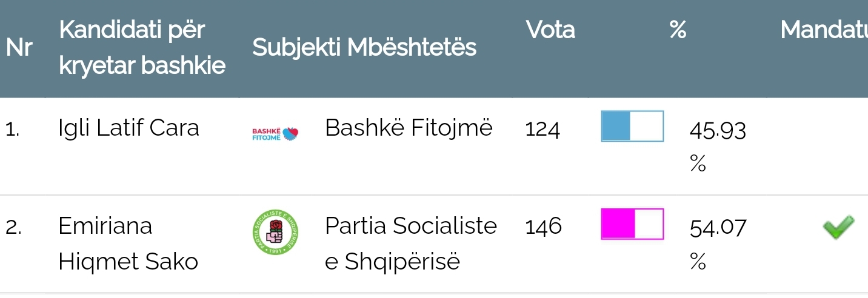Viewport: 868px width, 298px height.
Task: Click the Vota column header
Action: point(550,30)
